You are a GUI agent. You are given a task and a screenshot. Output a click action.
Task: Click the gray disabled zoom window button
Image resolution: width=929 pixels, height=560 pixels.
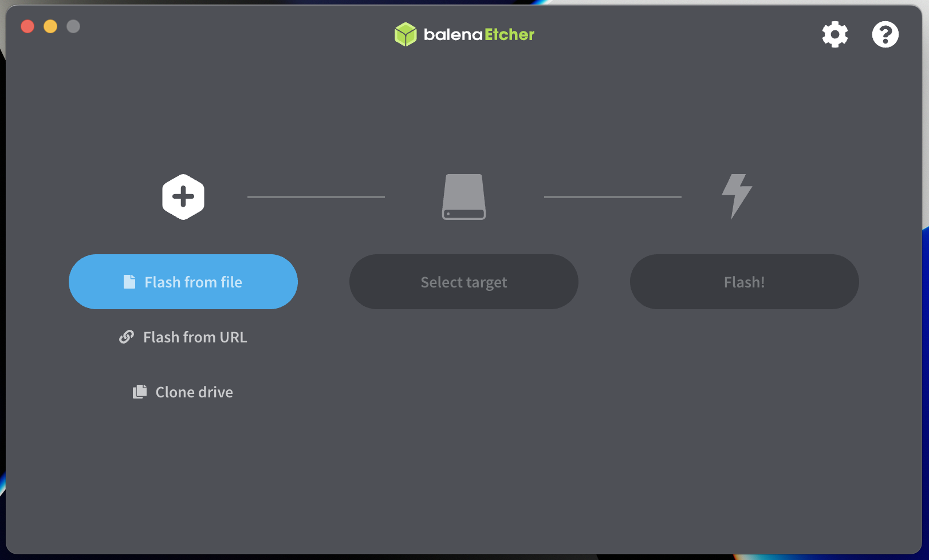[x=73, y=26]
